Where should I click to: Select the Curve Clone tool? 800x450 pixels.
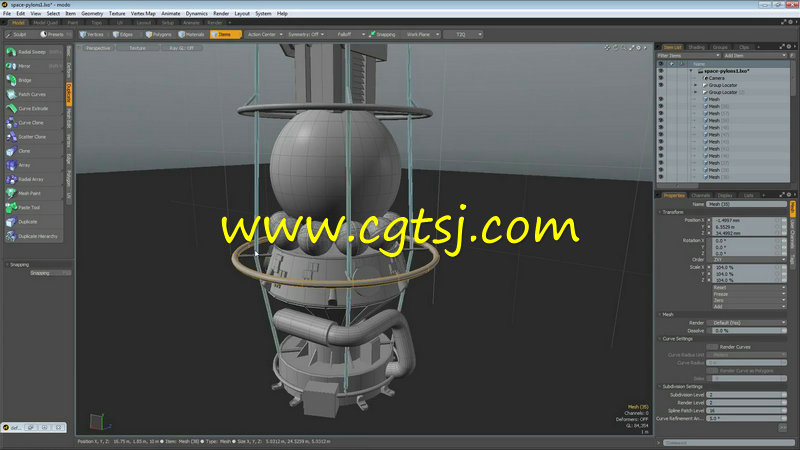coord(34,123)
